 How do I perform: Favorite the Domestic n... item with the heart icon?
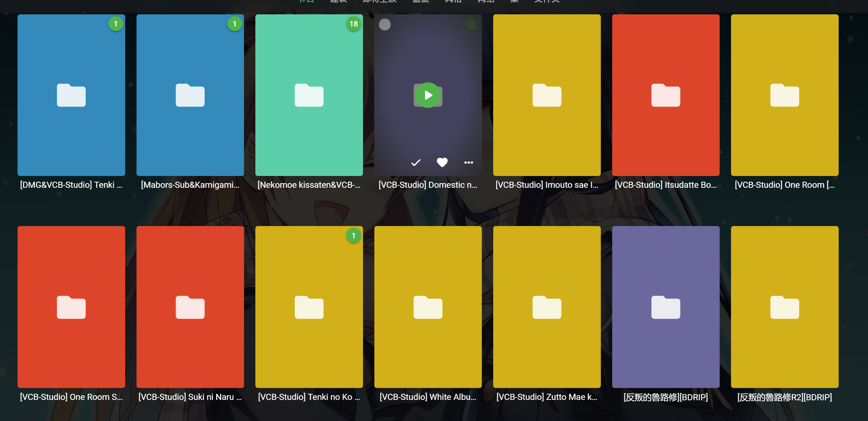[442, 162]
